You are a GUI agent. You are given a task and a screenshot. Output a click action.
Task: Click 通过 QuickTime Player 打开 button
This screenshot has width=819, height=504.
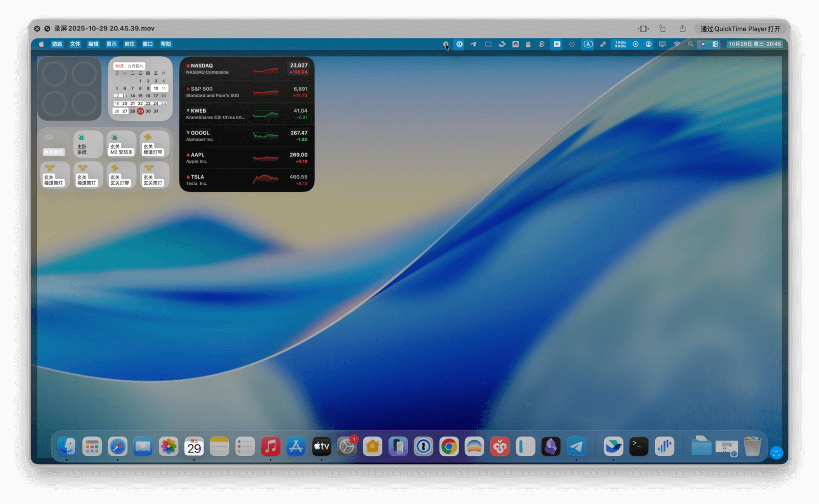point(740,29)
